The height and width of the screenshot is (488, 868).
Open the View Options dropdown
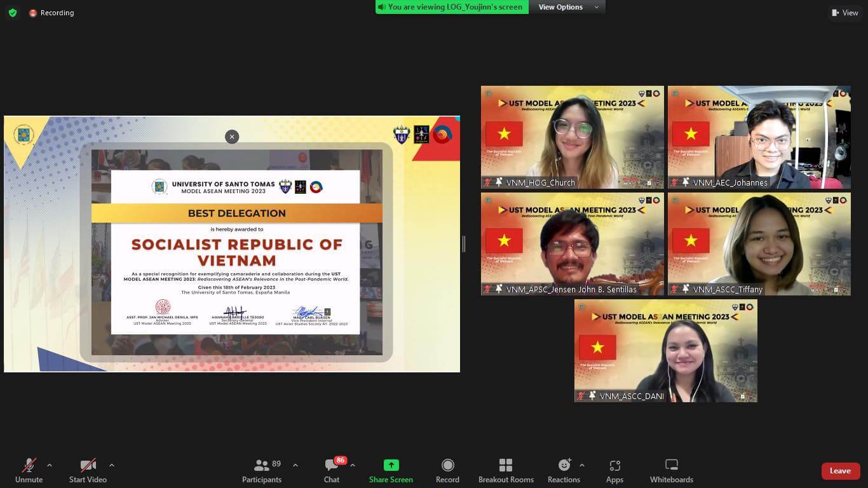[569, 7]
